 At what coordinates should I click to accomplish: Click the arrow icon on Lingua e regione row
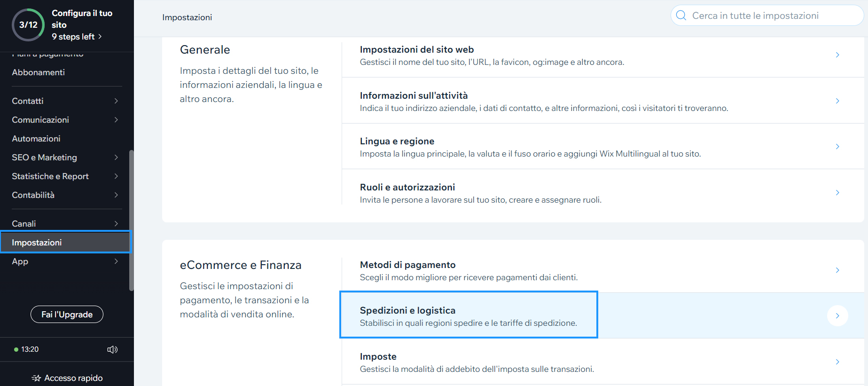(x=837, y=146)
